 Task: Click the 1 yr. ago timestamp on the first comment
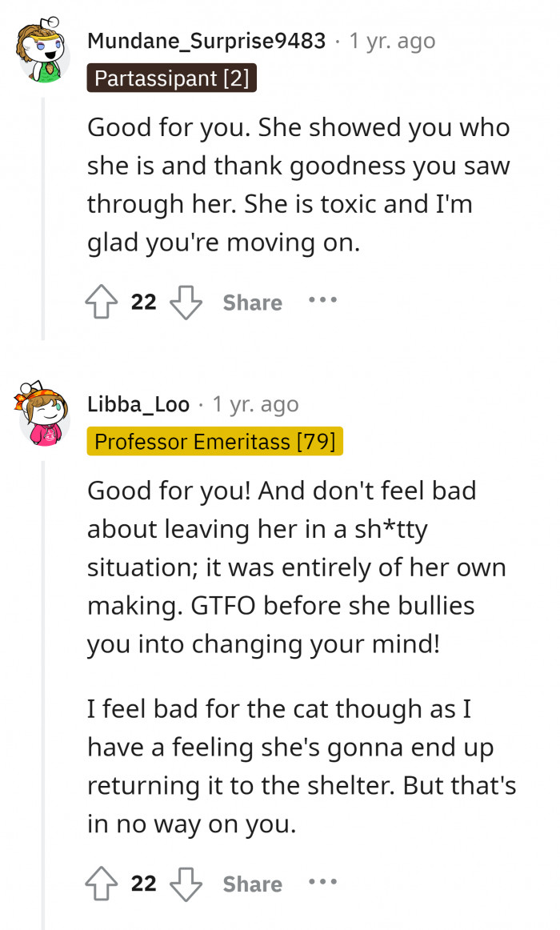tap(391, 41)
